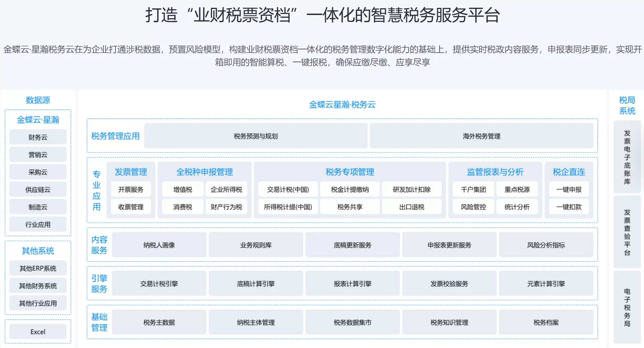Image resolution: width=644 pixels, height=348 pixels.
Task: Click the 税企直连 column heading
Action: point(569,172)
